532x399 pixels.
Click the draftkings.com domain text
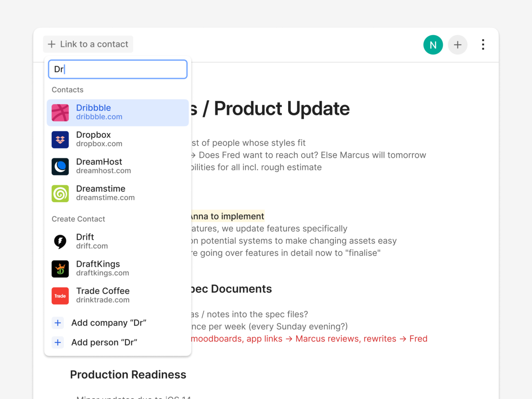pyautogui.click(x=102, y=273)
